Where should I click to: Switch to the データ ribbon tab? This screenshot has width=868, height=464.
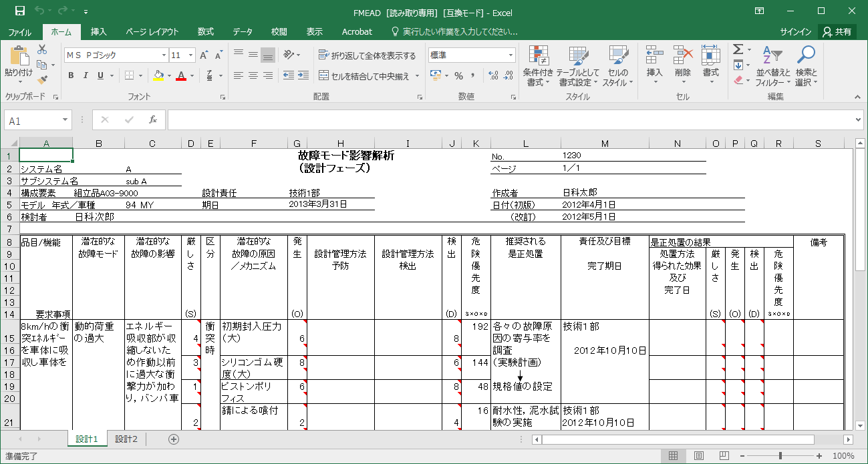click(243, 31)
